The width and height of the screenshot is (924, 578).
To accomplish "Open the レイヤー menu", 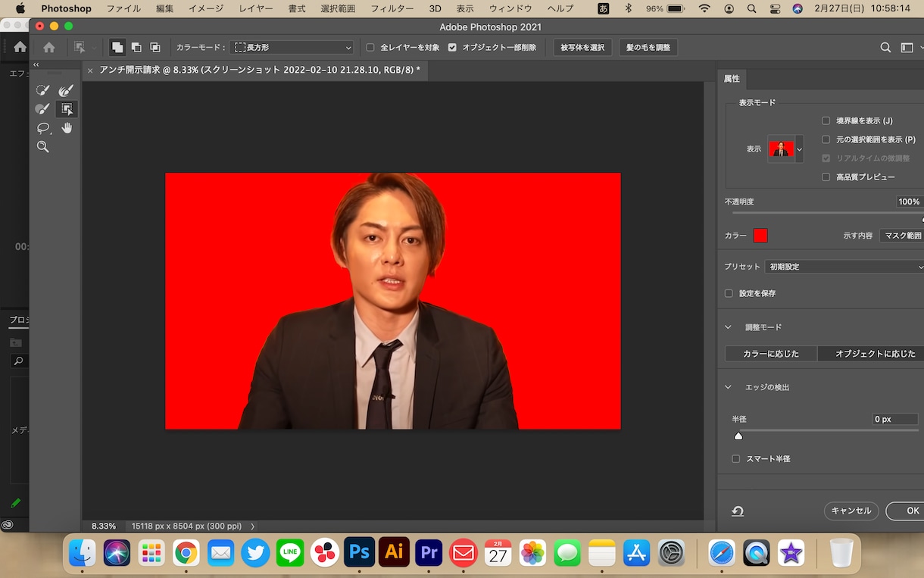I will [x=256, y=8].
